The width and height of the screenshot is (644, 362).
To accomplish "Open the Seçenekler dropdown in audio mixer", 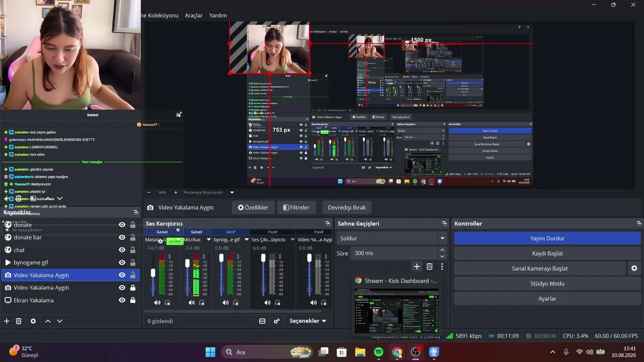I will [x=308, y=321].
